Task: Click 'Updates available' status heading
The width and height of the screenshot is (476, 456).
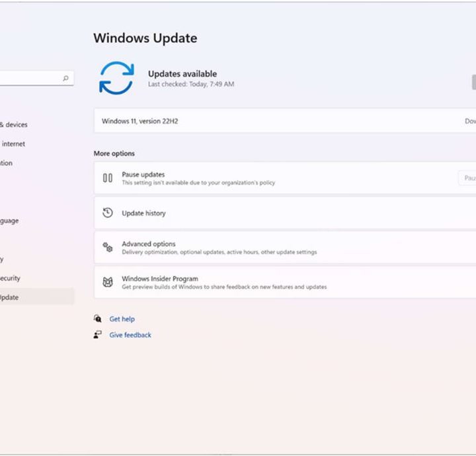Action: tap(182, 74)
